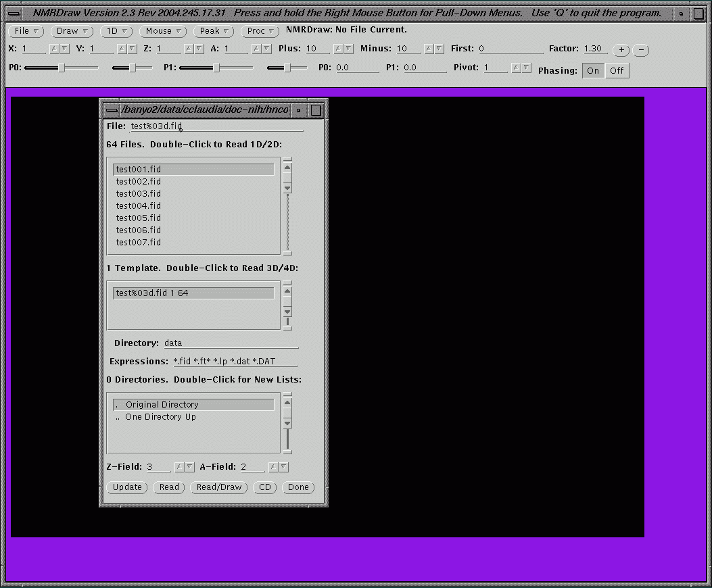Expand the Peak pull-down menu
Image resolution: width=712 pixels, height=588 pixels.
(214, 31)
